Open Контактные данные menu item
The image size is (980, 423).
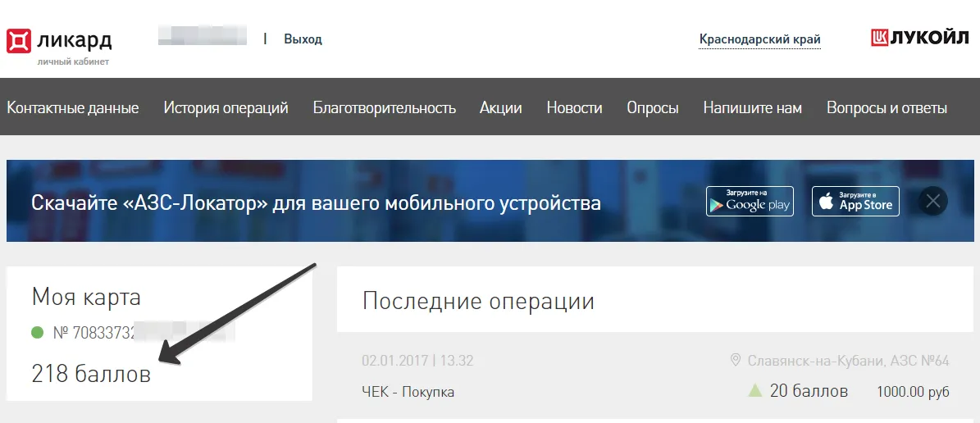coord(72,107)
